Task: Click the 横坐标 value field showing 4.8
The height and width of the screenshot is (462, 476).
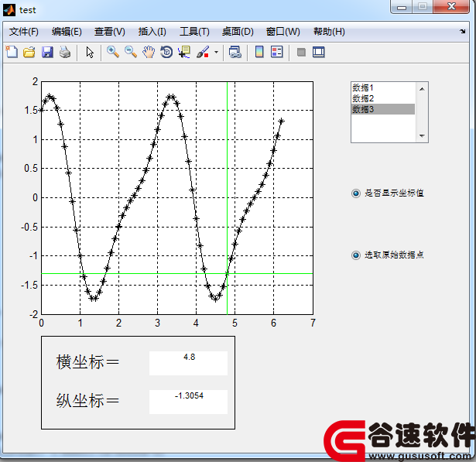Action: [188, 363]
